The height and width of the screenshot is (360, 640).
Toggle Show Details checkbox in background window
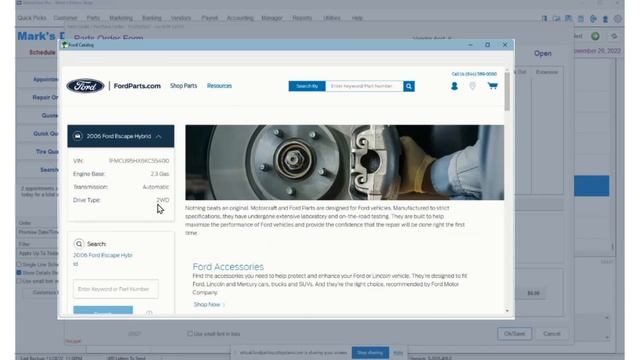coord(19,272)
